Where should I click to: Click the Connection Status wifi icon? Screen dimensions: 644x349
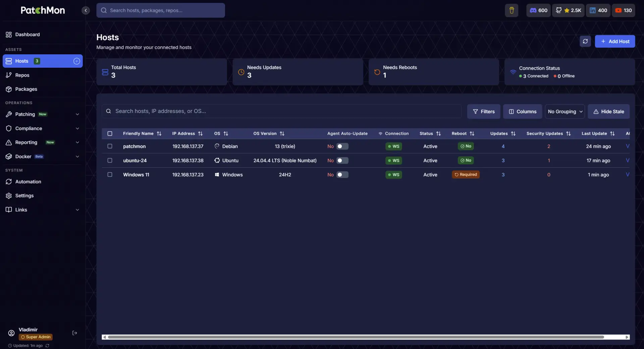(x=513, y=72)
